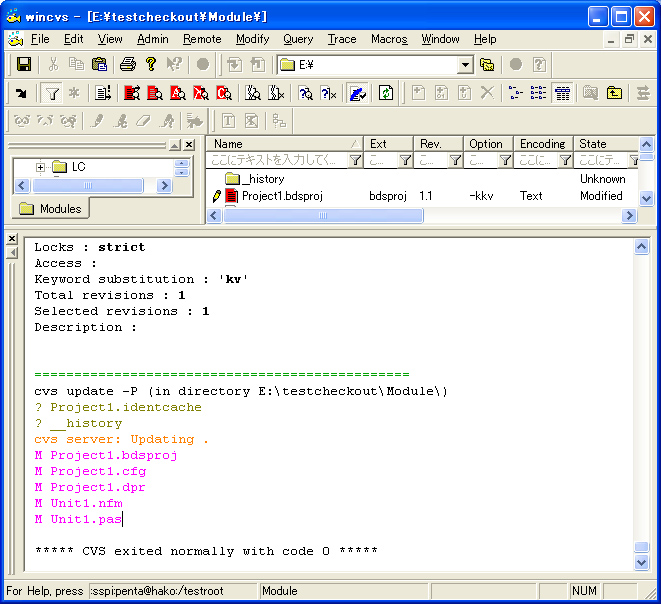Toggle the funnel filter bar button
This screenshot has height=604, width=661.
[x=51, y=93]
